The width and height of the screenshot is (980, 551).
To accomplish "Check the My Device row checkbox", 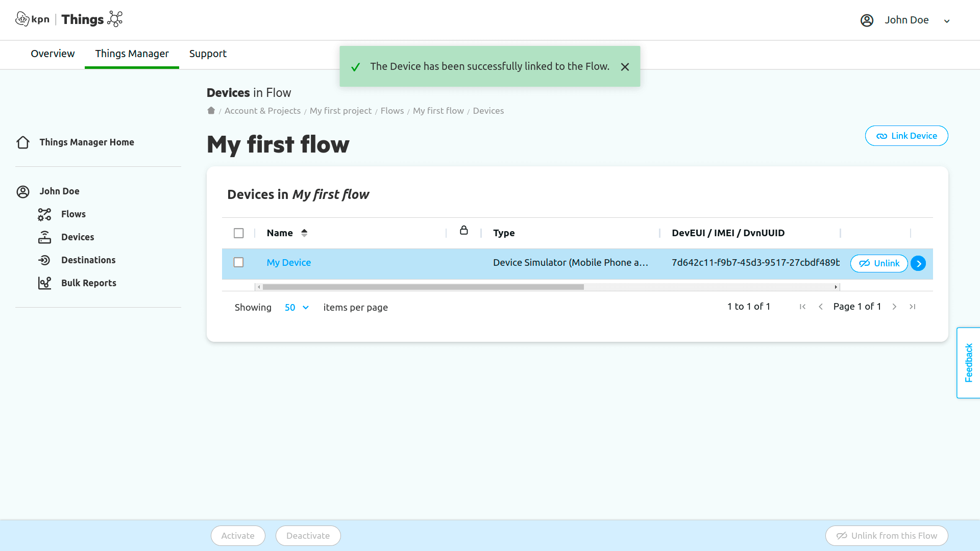I will (238, 262).
